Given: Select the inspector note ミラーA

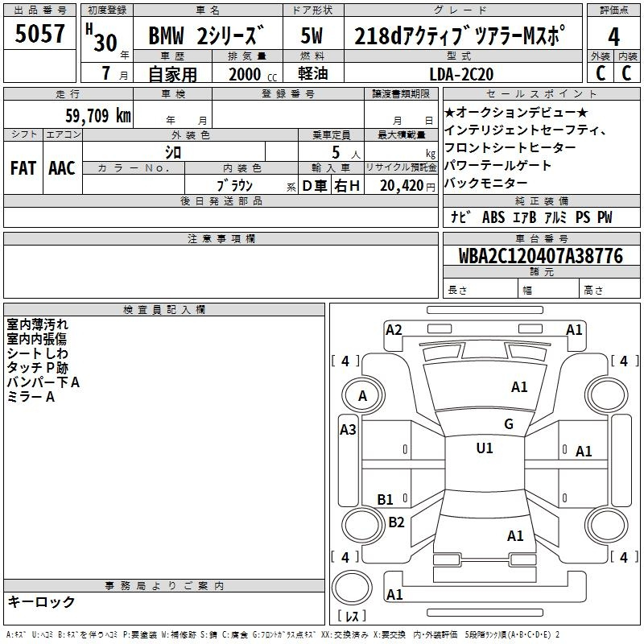Looking at the screenshot, I should click(31, 397).
